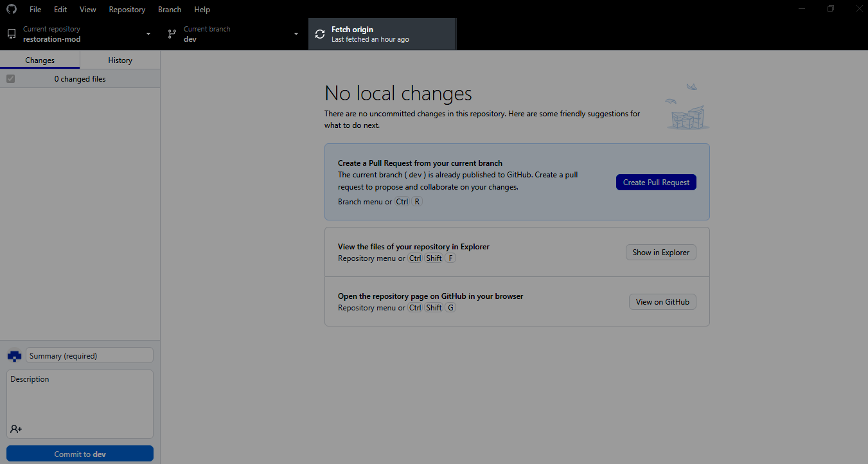
Task: Click into the Description text area
Action: pyautogui.click(x=80, y=398)
